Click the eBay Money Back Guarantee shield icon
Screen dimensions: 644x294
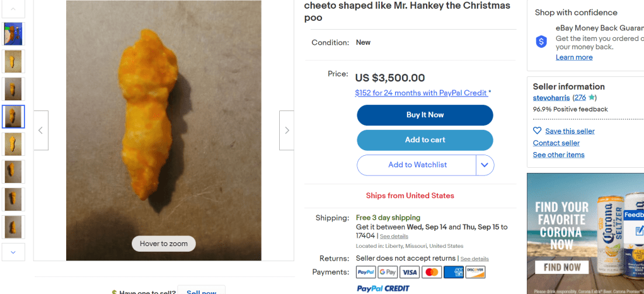coord(541,42)
